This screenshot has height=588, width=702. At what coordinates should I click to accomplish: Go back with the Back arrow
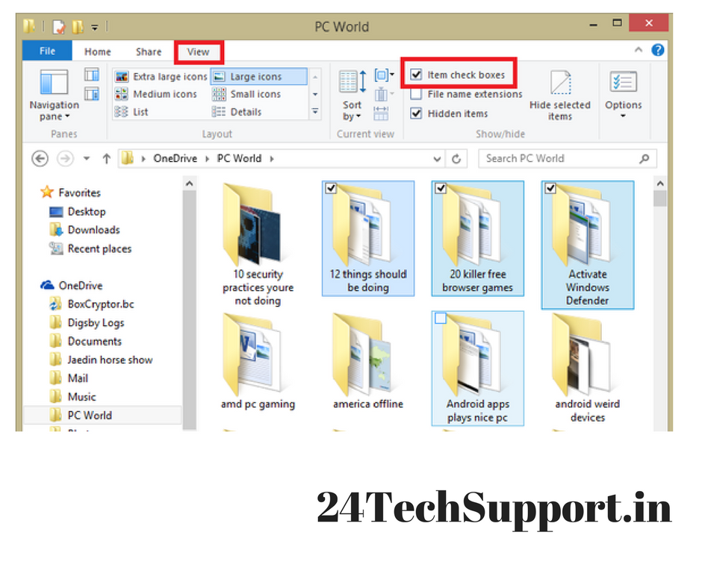pos(40,159)
